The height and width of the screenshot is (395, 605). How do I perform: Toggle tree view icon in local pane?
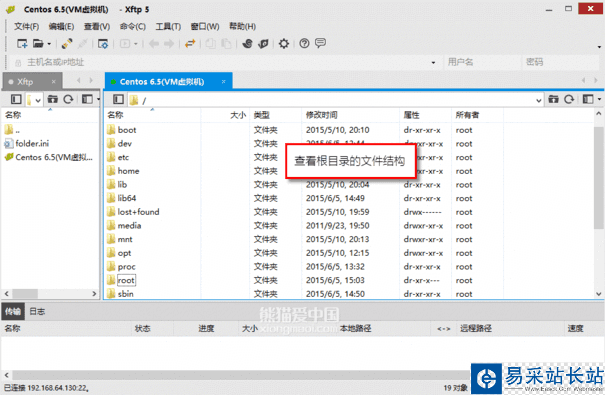16,100
